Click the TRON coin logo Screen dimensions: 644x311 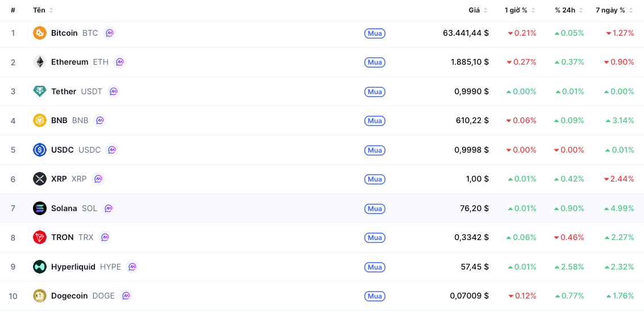pos(40,237)
